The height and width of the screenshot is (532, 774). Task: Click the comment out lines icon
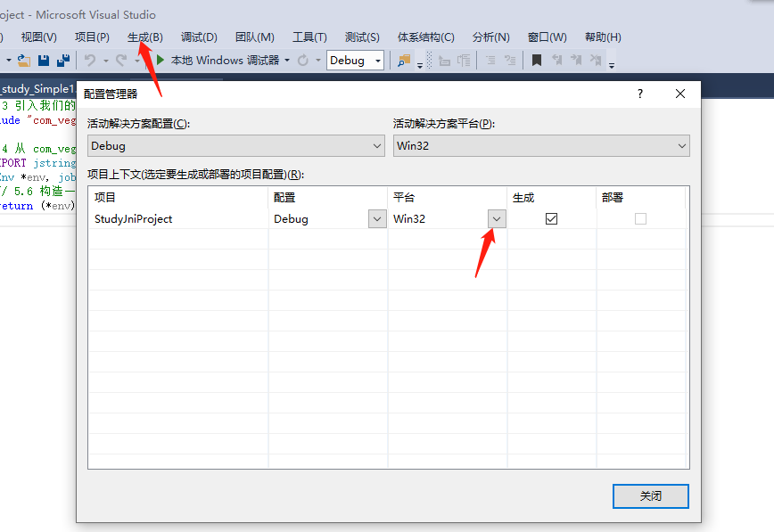(490, 61)
